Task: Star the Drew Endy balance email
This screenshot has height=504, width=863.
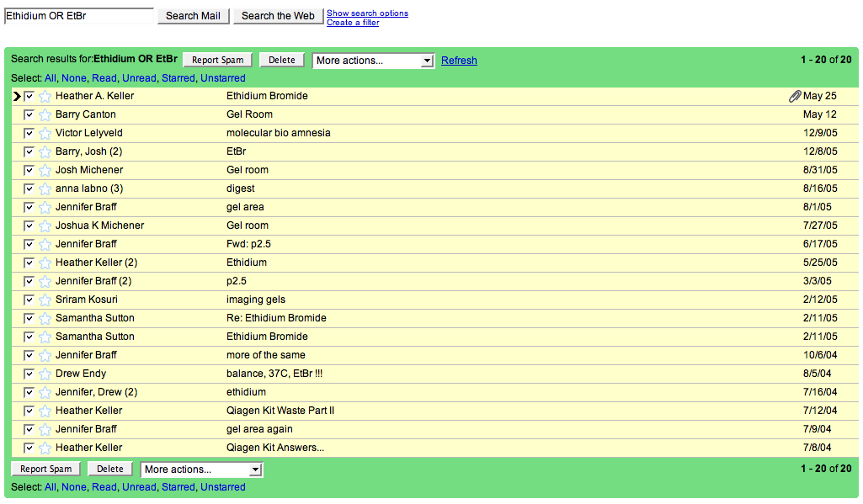Action: tap(45, 374)
